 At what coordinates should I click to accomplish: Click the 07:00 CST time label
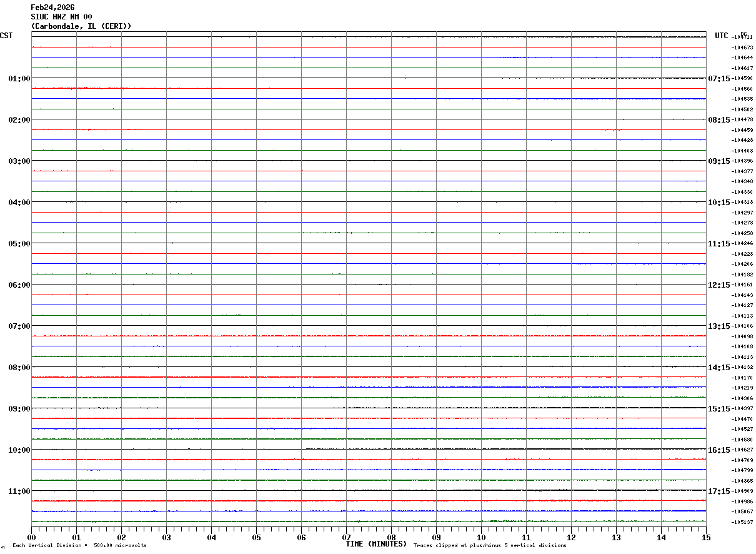pyautogui.click(x=19, y=326)
